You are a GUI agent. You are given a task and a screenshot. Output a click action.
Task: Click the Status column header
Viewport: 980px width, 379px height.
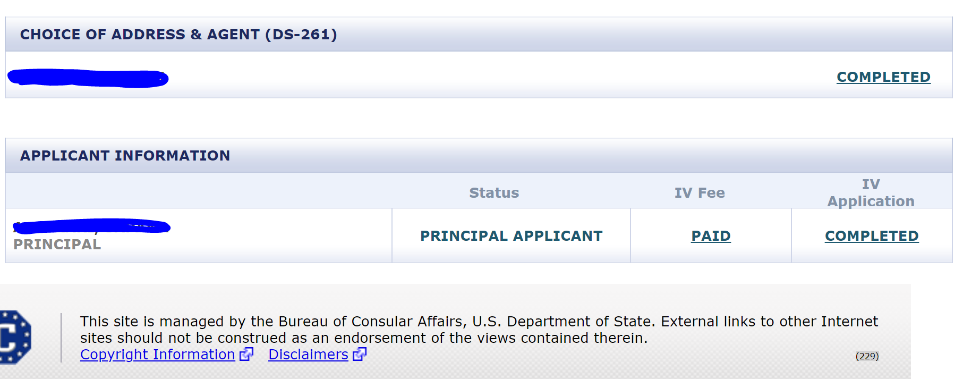click(x=494, y=193)
